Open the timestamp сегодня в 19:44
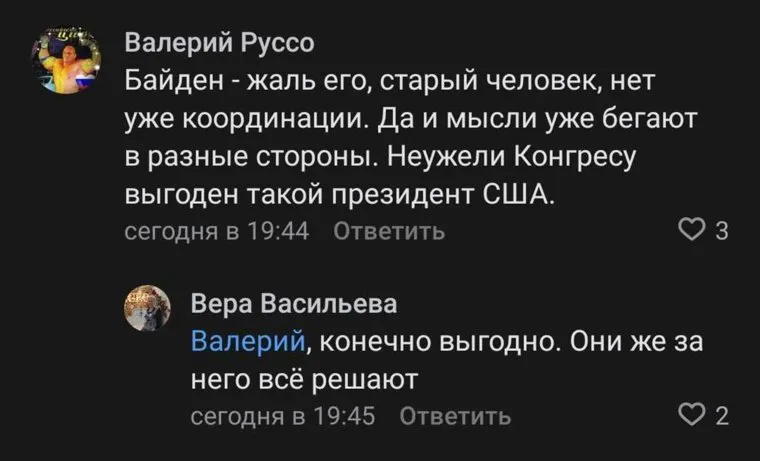 pos(216,232)
